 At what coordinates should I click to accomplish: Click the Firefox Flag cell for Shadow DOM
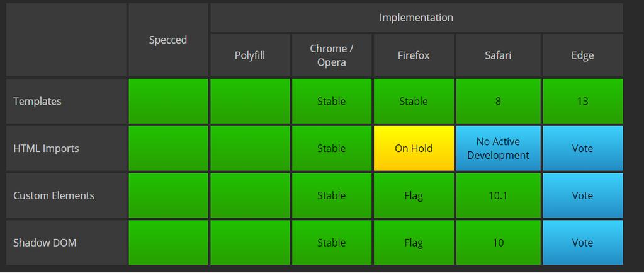tap(414, 243)
